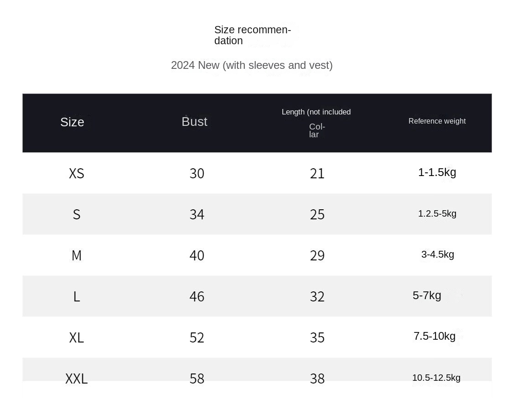Select the S size cell
The height and width of the screenshot is (420, 513).
(x=77, y=215)
